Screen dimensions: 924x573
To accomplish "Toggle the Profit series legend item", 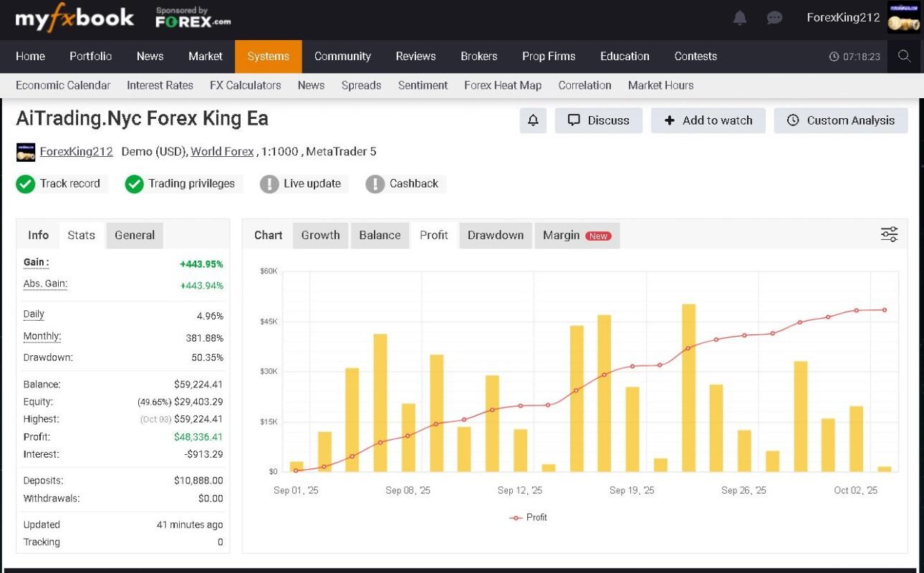I will click(x=528, y=517).
